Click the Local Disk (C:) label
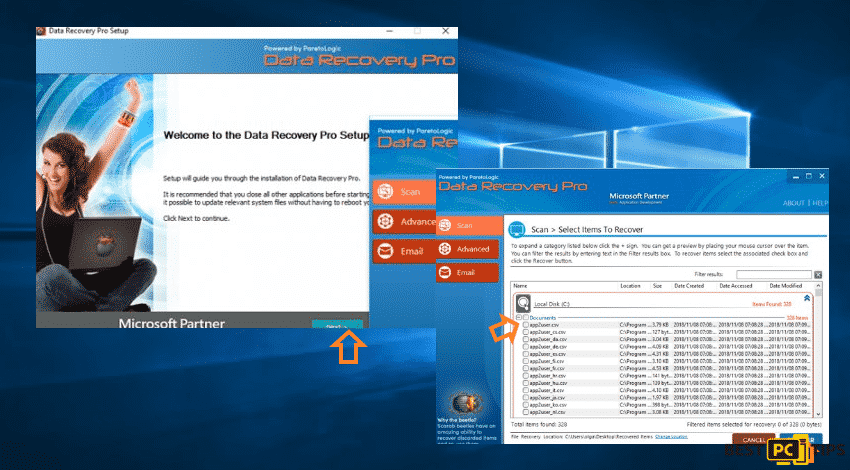The image size is (850, 470). pyautogui.click(x=552, y=304)
